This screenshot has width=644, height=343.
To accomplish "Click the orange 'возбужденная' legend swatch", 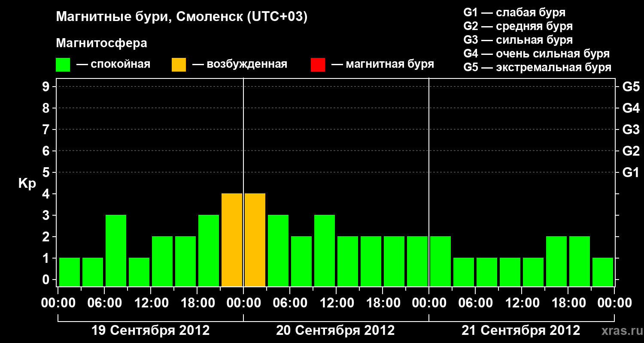I will click(179, 65).
